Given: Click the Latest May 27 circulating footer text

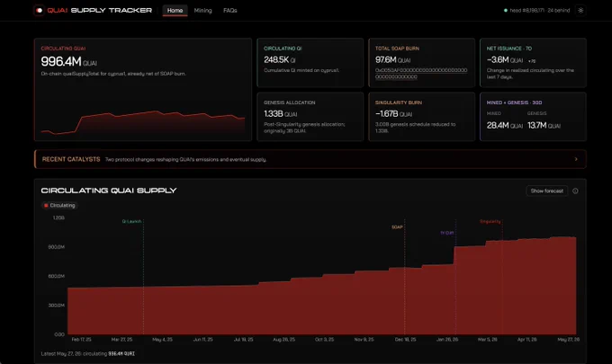Looking at the screenshot, I should pyautogui.click(x=88, y=353).
